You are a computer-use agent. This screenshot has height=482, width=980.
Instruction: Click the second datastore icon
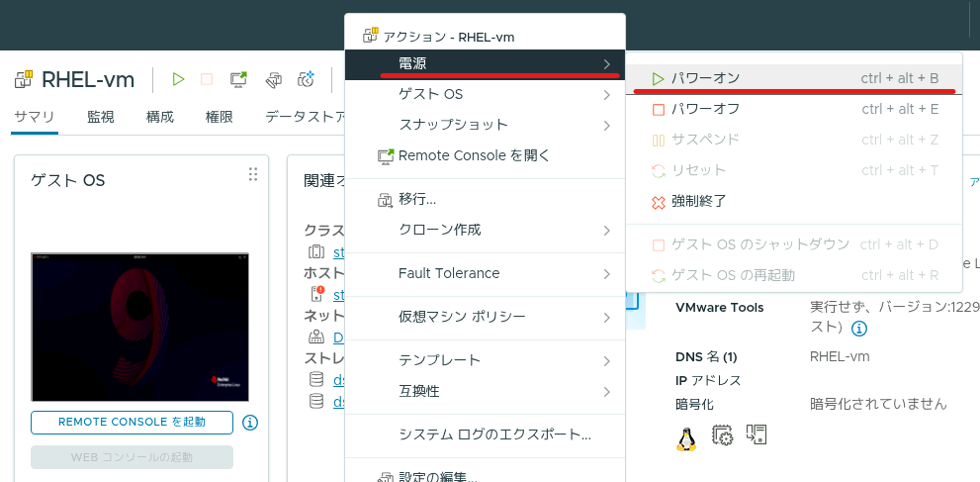[x=316, y=401]
